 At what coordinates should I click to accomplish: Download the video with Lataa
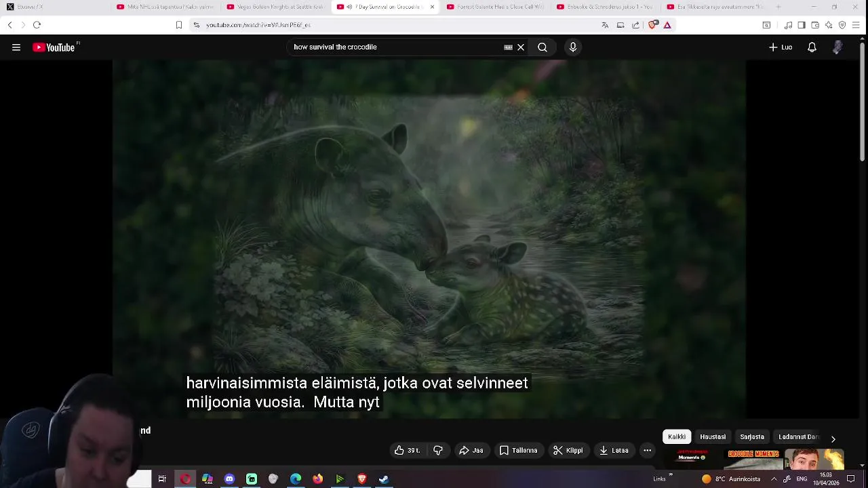614,450
